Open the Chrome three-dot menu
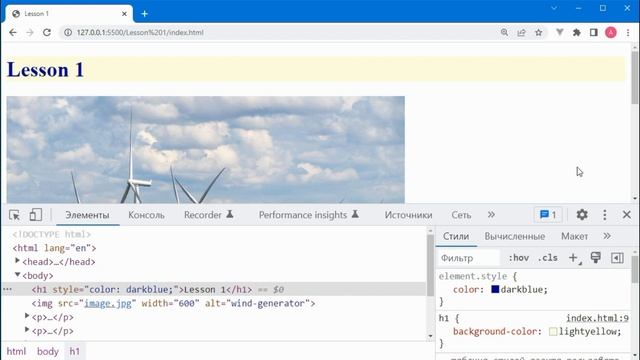The image size is (640, 360). (x=628, y=32)
